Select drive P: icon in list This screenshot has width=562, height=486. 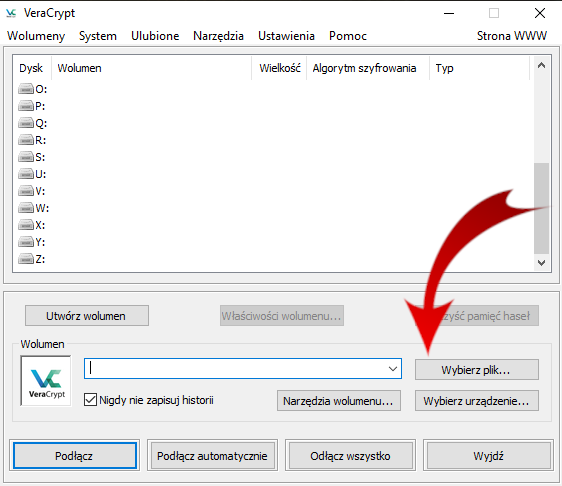click(x=26, y=106)
